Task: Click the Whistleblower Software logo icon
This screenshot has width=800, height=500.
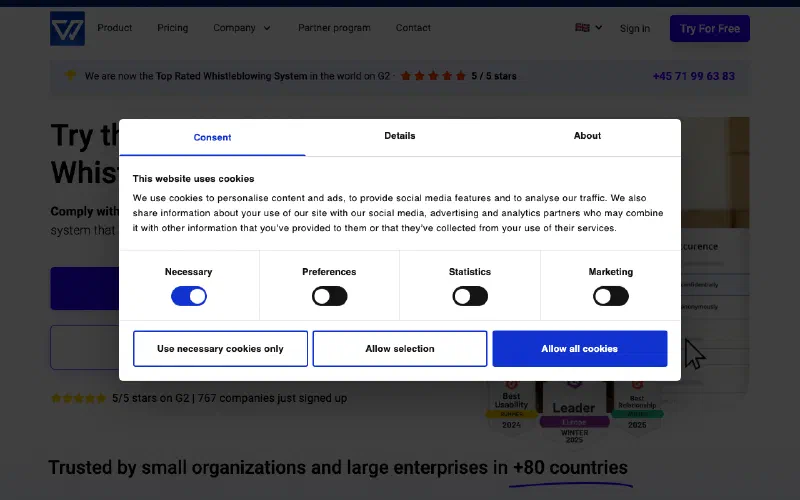Action: (67, 28)
